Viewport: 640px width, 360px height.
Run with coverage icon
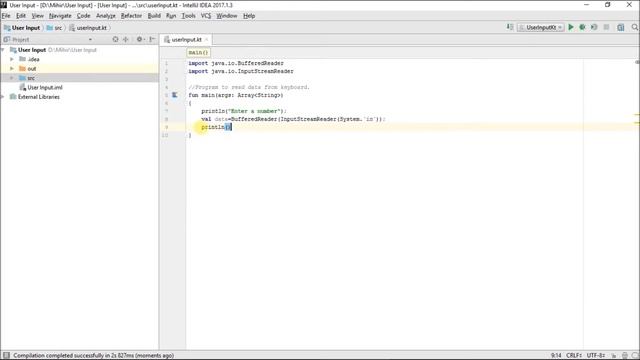pos(594,27)
